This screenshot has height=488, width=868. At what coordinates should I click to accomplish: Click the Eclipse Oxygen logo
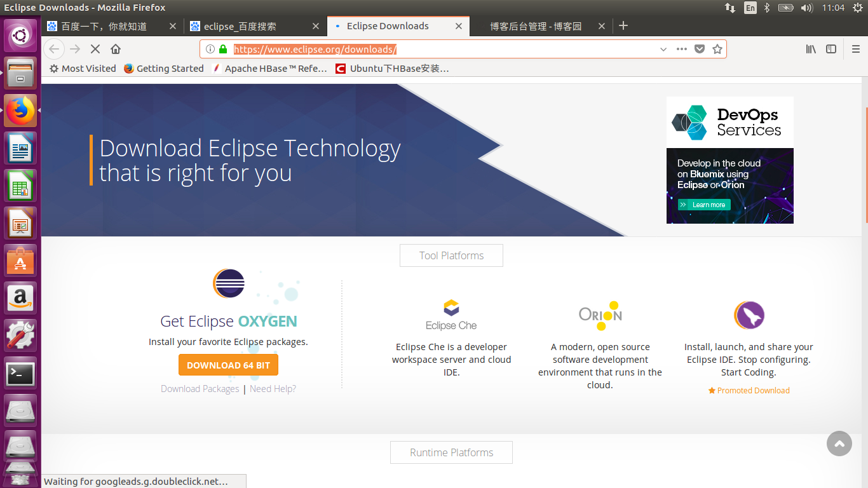tap(228, 283)
